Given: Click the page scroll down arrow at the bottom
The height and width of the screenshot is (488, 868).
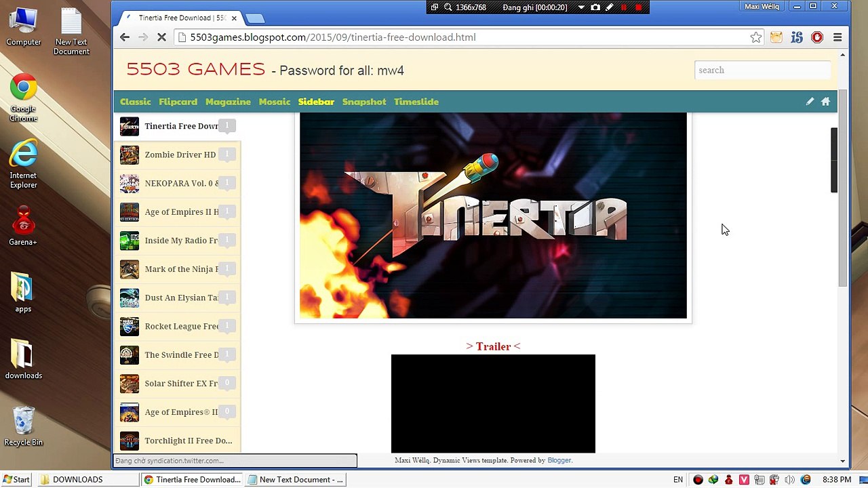Looking at the screenshot, I should click(x=842, y=461).
